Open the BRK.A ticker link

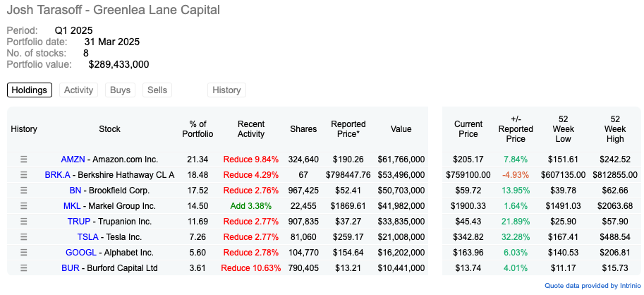(x=58, y=175)
